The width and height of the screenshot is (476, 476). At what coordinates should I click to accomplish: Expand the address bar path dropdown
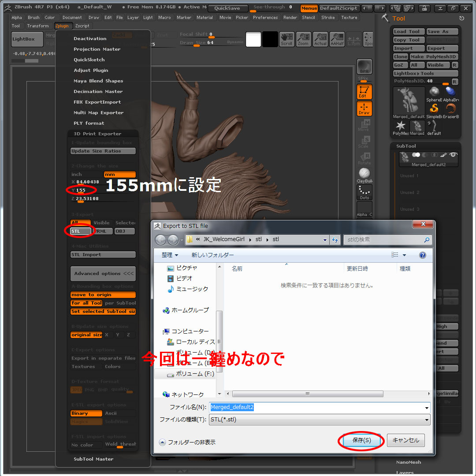pos(325,240)
